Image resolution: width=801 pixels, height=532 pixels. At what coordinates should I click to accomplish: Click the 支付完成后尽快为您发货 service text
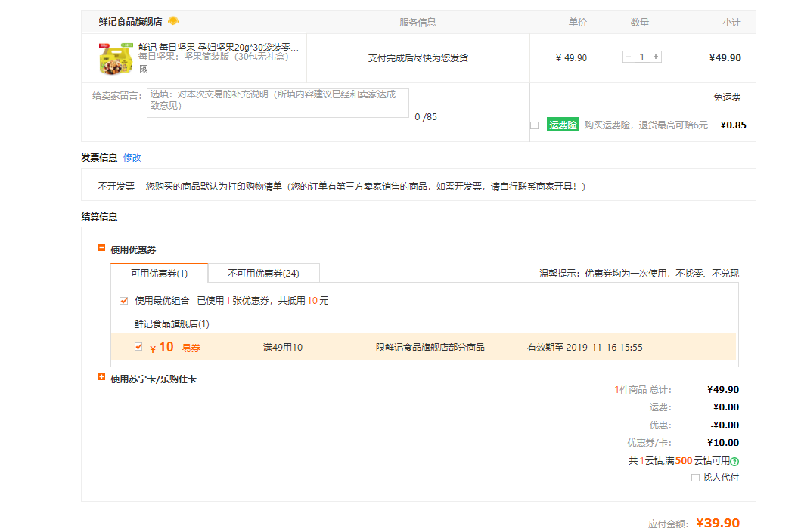coord(418,57)
